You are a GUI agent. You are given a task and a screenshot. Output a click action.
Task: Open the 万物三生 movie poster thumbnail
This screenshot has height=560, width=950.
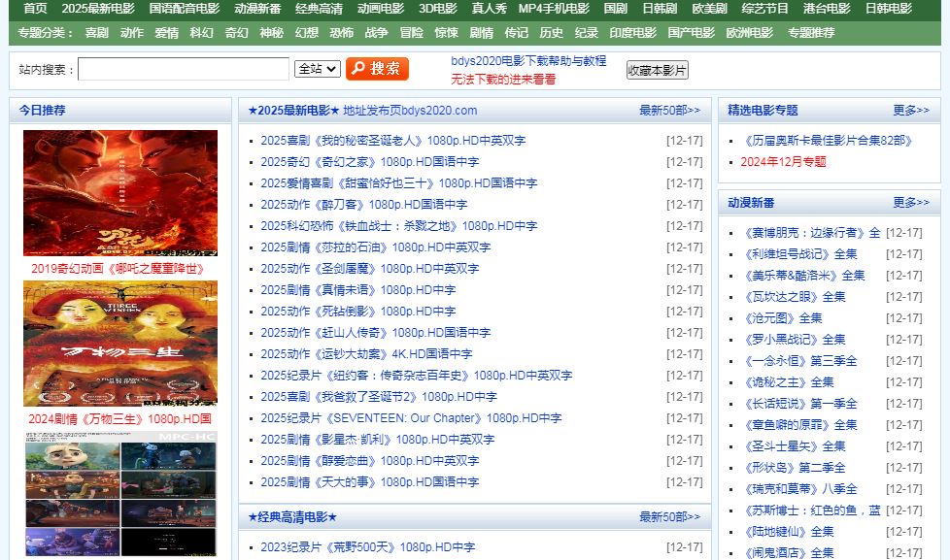coord(120,343)
